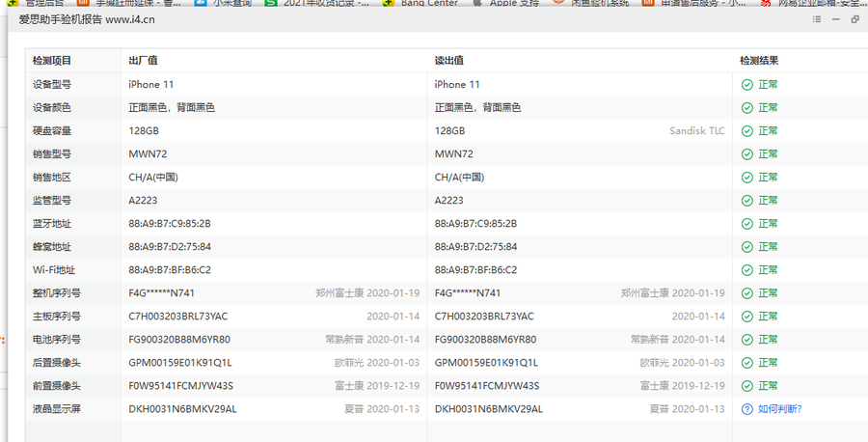
Task: Open the Bang Center bookmark
Action: [x=429, y=4]
